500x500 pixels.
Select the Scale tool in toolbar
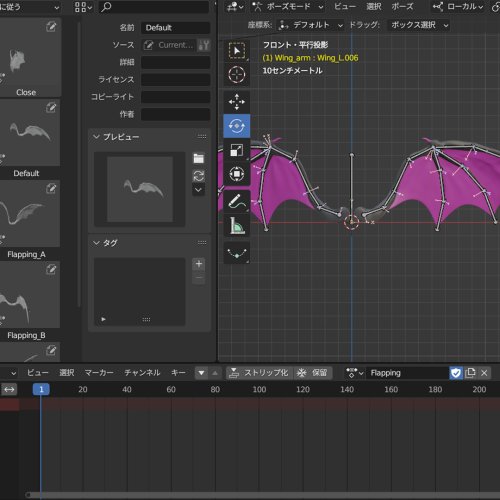point(237,150)
